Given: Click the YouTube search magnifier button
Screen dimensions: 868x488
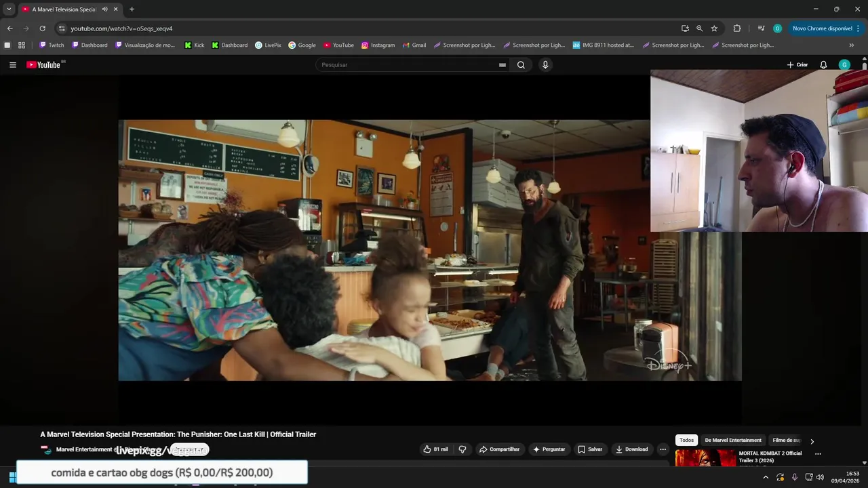Looking at the screenshot, I should click(x=521, y=65).
